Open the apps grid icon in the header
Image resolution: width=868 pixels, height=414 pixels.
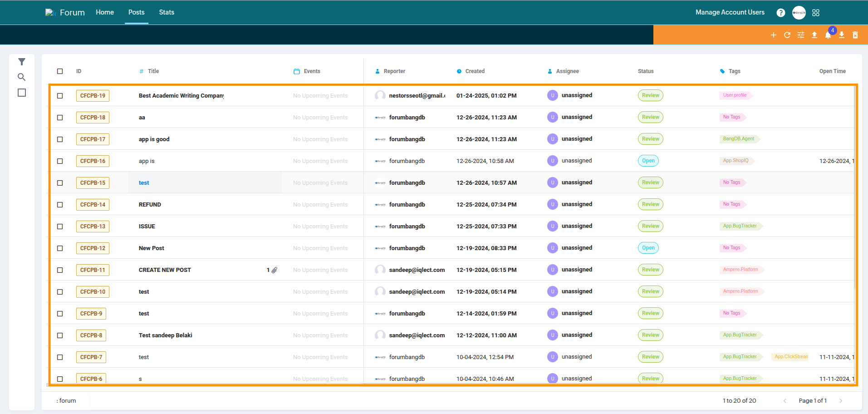816,13
